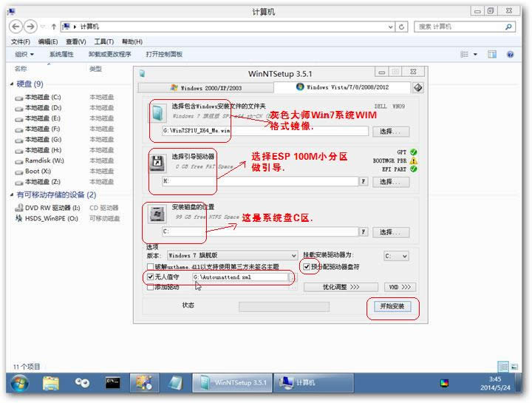This screenshot has height=403, width=532.
Task: Switch to Computer window taskbar button
Action: pos(314,382)
